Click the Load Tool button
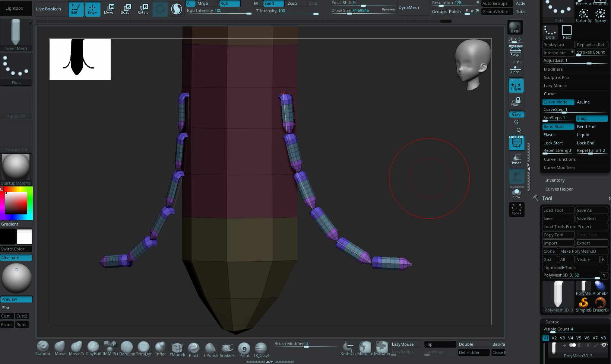Screen dimensions: 611x364 (x=558, y=210)
